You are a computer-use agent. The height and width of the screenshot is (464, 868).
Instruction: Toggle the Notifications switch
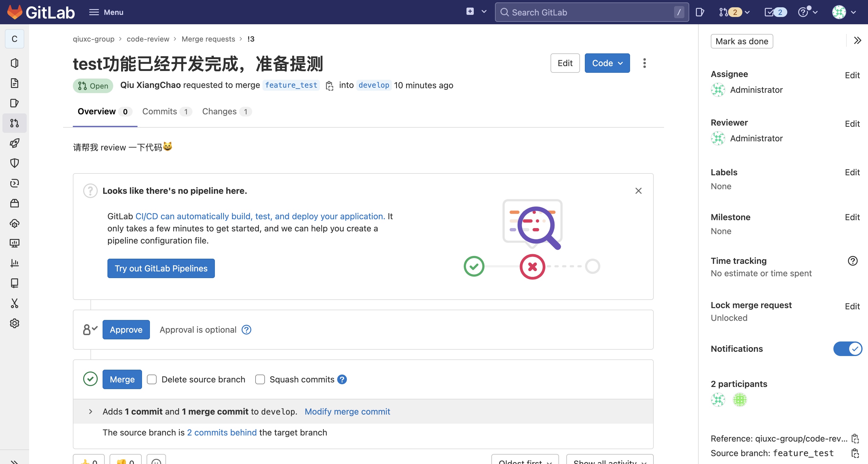[x=847, y=349]
